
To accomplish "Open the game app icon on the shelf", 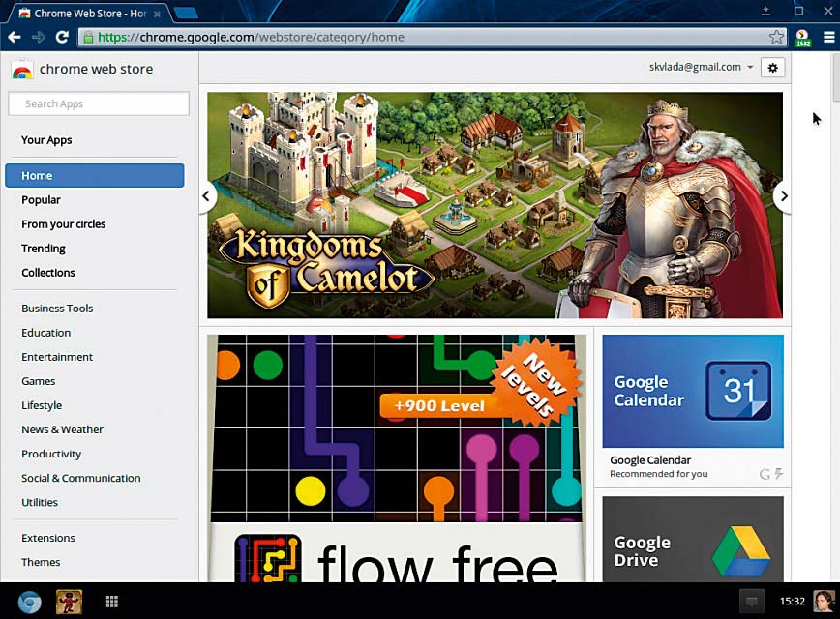I will pos(69,602).
